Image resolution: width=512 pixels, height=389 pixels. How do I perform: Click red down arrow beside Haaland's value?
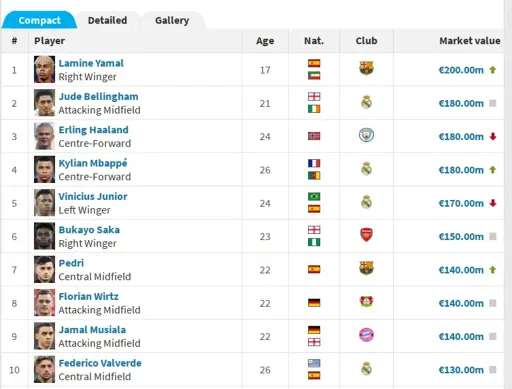[x=493, y=136]
